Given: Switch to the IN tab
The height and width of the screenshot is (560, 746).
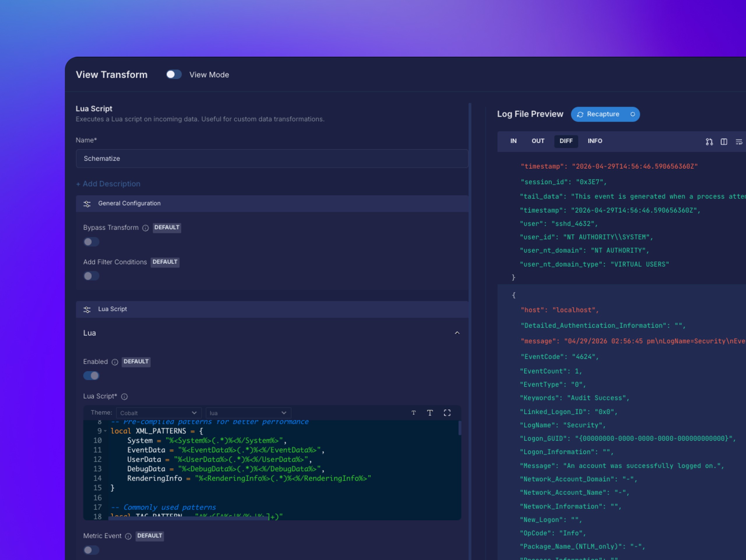Looking at the screenshot, I should (513, 141).
